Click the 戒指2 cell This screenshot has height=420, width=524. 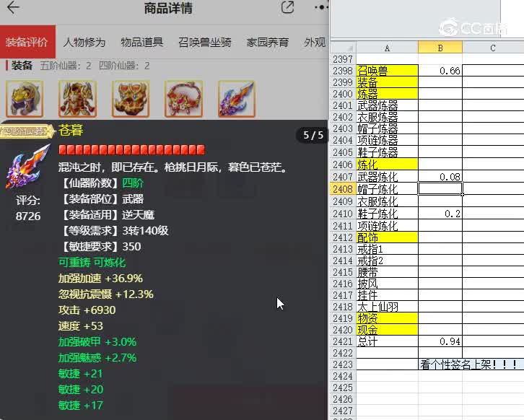[x=388, y=261]
